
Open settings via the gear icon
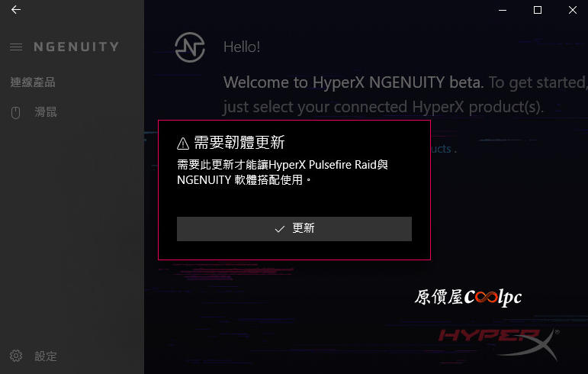[x=16, y=356]
